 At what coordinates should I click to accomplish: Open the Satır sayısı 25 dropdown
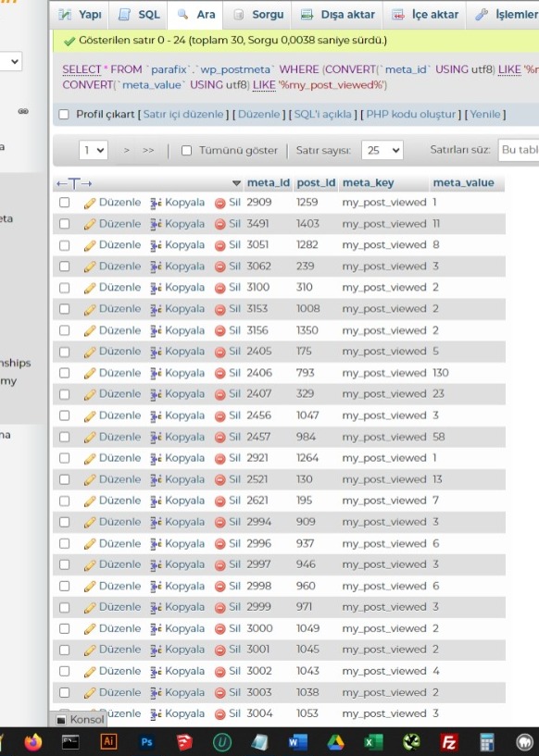click(382, 150)
